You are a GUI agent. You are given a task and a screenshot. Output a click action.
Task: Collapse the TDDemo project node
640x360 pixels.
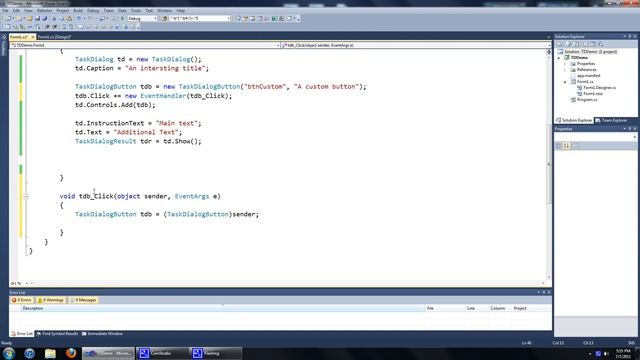[x=560, y=58]
